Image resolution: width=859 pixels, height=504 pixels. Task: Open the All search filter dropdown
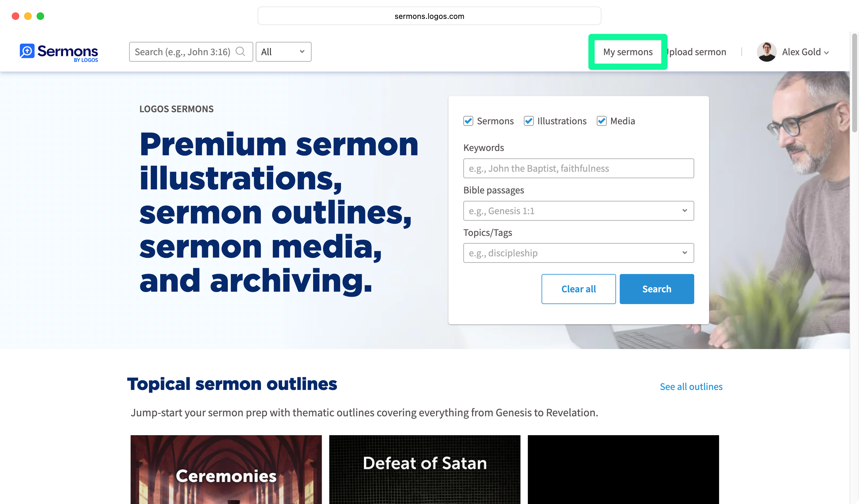(x=283, y=52)
